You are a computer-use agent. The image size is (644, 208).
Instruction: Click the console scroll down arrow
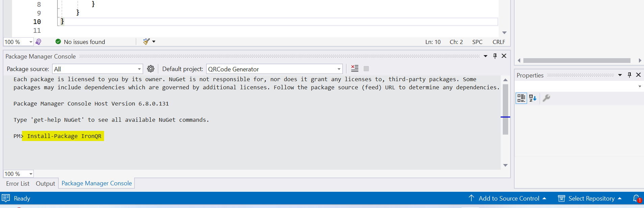point(505,165)
